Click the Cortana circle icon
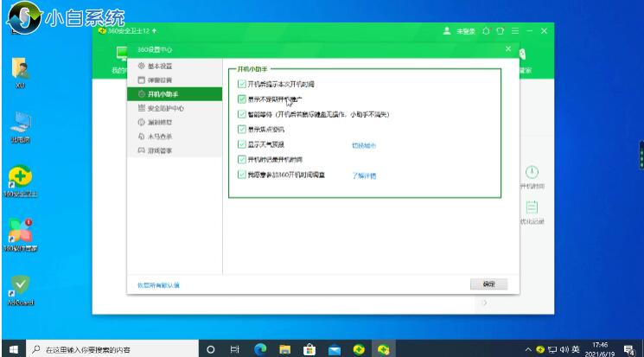644x357 pixels. (210, 349)
